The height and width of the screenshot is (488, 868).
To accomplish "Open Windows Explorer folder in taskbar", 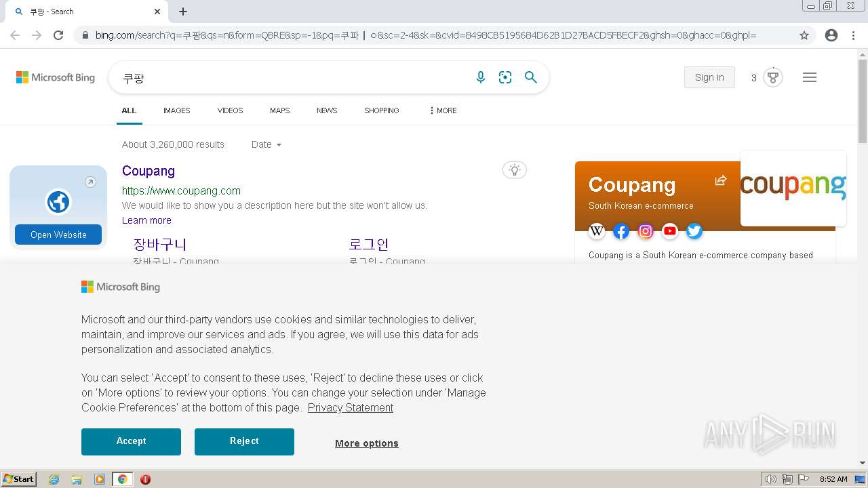I will click(77, 479).
